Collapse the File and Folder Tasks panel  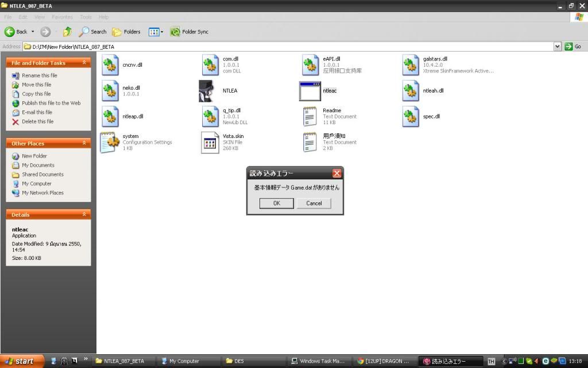[84, 63]
